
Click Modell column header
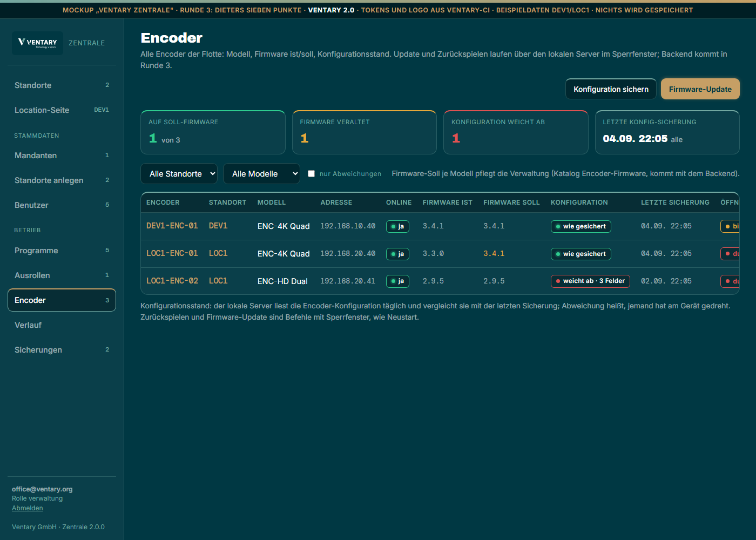(272, 202)
